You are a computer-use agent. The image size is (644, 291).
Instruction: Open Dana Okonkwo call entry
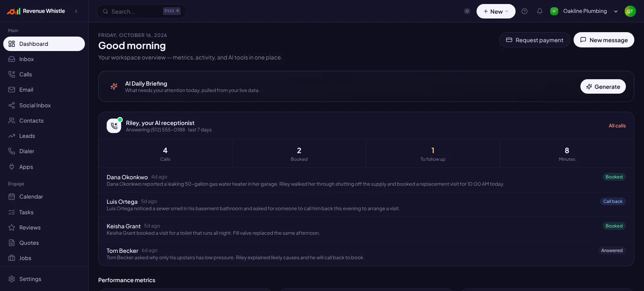[366, 180]
